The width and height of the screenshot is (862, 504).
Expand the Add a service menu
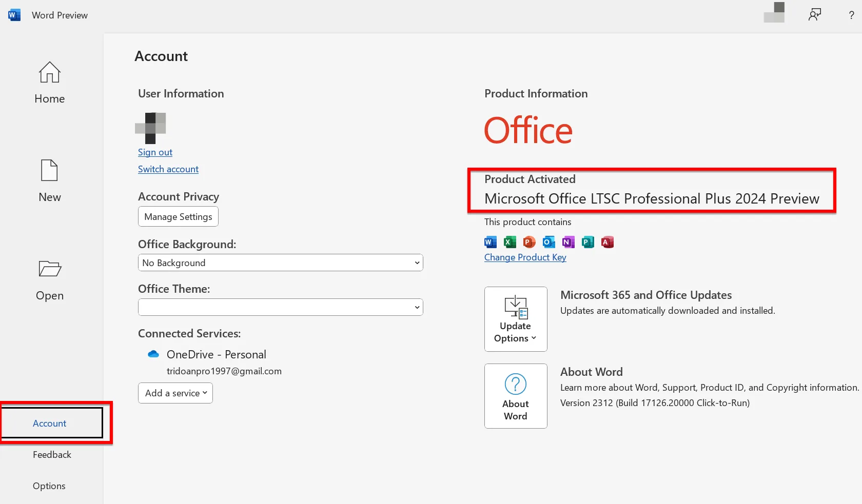tap(175, 393)
